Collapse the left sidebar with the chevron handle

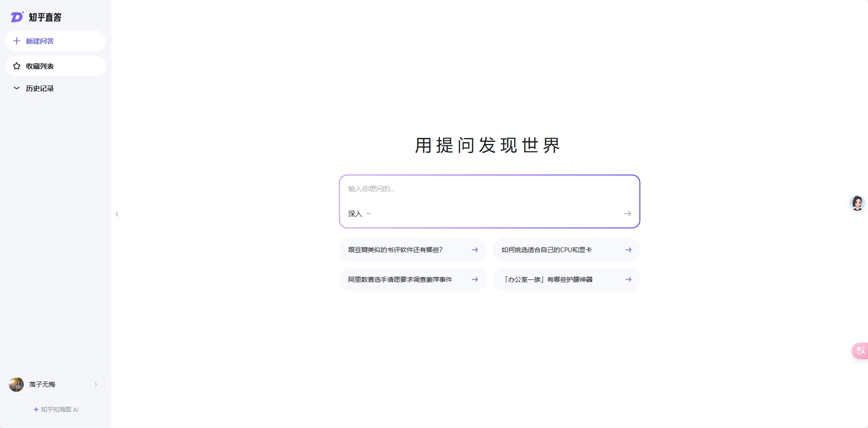pos(117,214)
